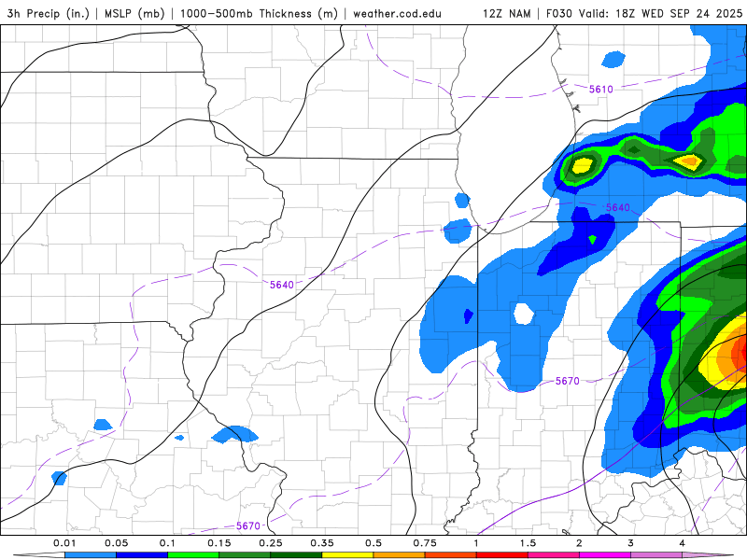Click the light blue legend swatch after 0.01

click(90, 555)
